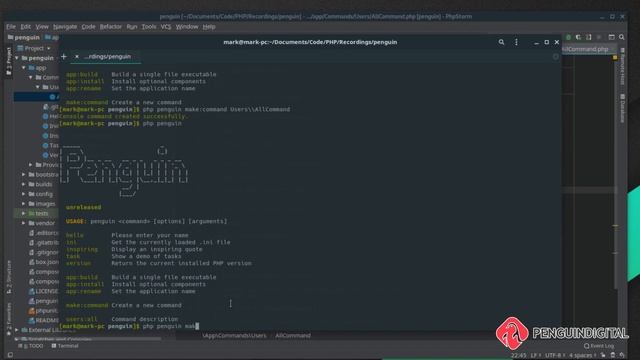Expand External Libraries node

17,330
